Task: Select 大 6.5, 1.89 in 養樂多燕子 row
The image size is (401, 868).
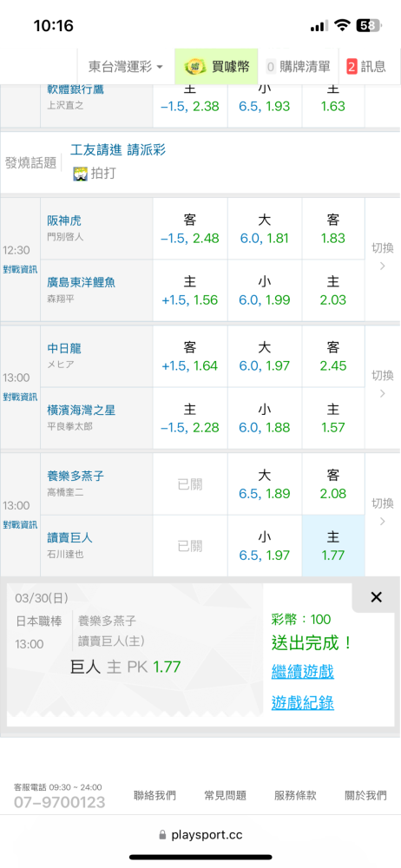Action: tap(264, 484)
